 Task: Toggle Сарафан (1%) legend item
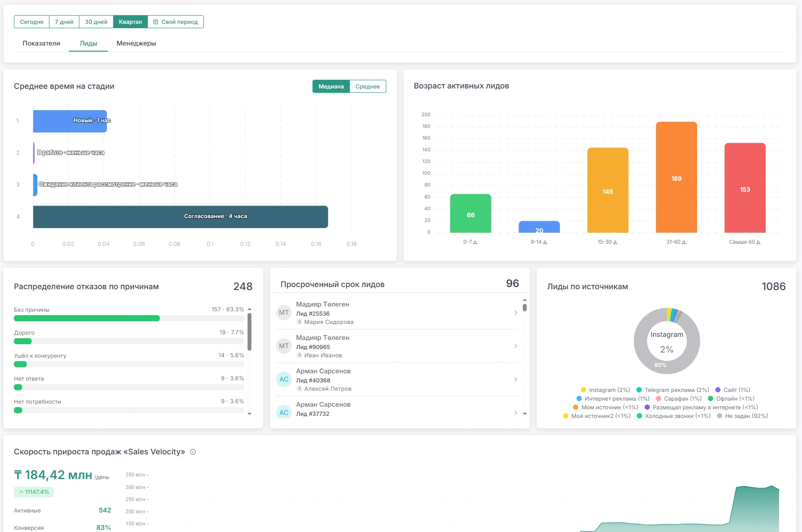[x=679, y=398]
